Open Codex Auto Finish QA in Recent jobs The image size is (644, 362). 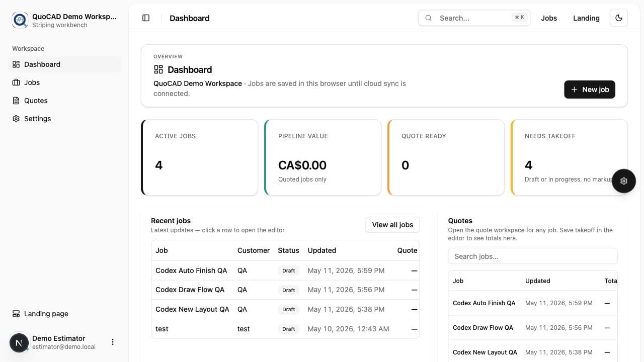point(285,270)
